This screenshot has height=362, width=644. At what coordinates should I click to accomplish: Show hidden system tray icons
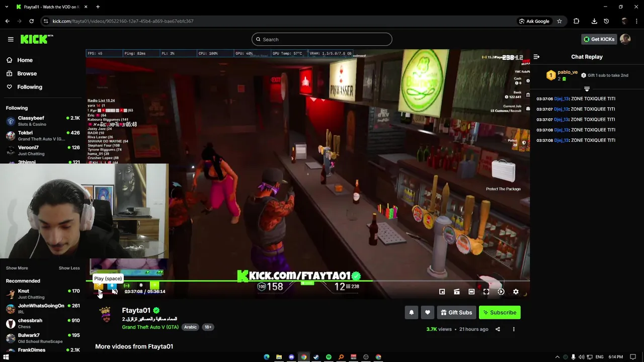click(557, 357)
